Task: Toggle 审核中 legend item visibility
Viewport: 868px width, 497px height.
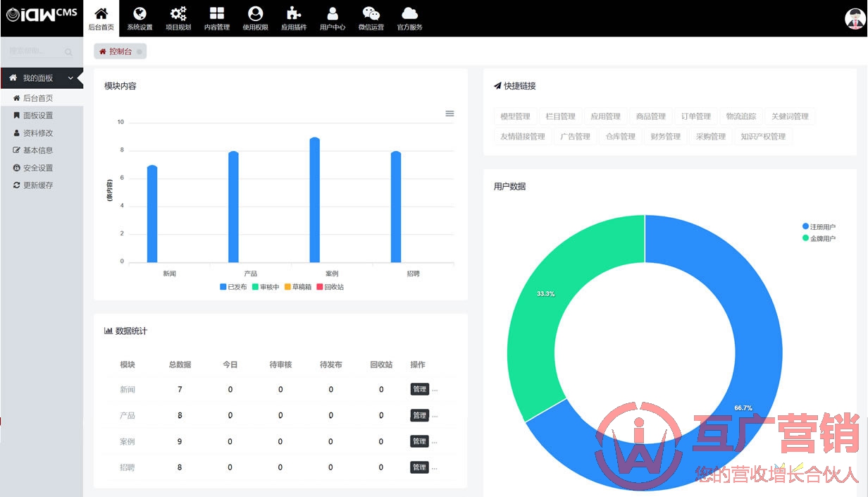Action: [x=266, y=287]
